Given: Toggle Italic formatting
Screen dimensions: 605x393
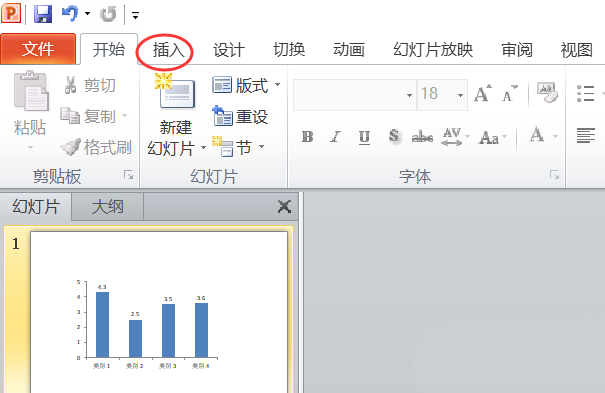Looking at the screenshot, I should pyautogui.click(x=336, y=137).
